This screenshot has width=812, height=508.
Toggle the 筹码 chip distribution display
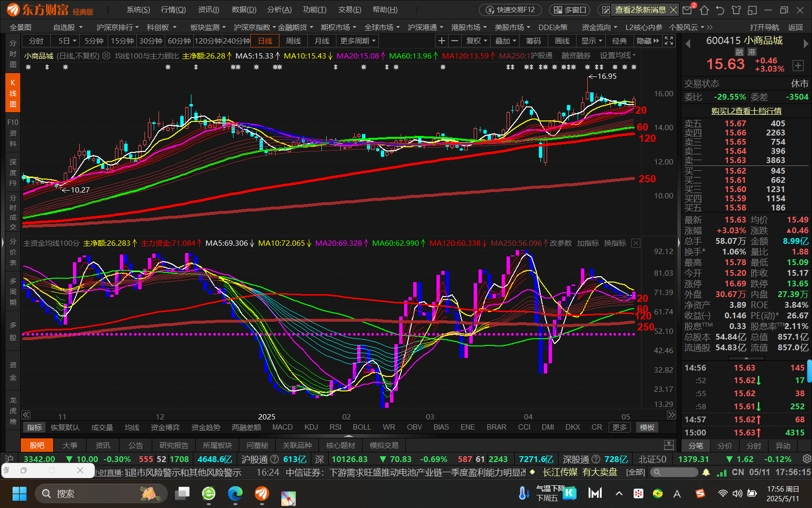tap(534, 41)
